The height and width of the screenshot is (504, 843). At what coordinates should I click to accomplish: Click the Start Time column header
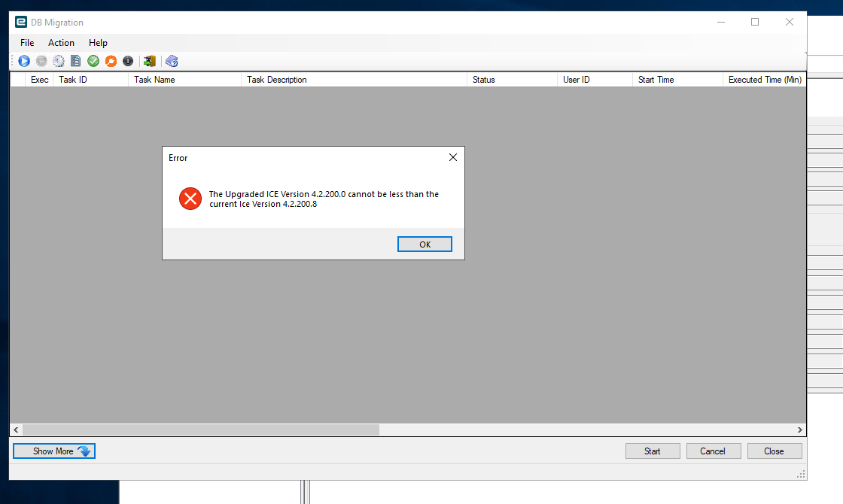click(x=678, y=80)
